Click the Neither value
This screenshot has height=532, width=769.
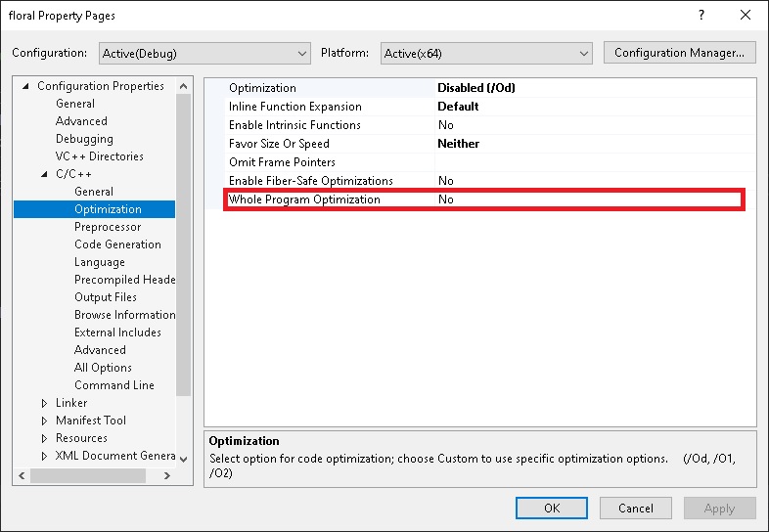(x=459, y=144)
